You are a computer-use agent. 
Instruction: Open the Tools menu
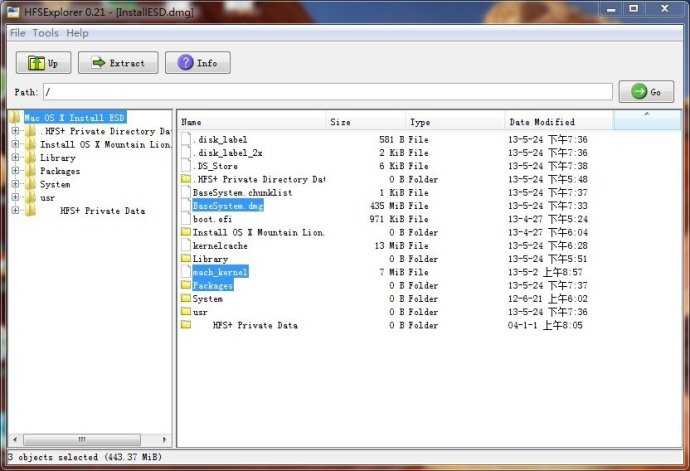[x=45, y=33]
